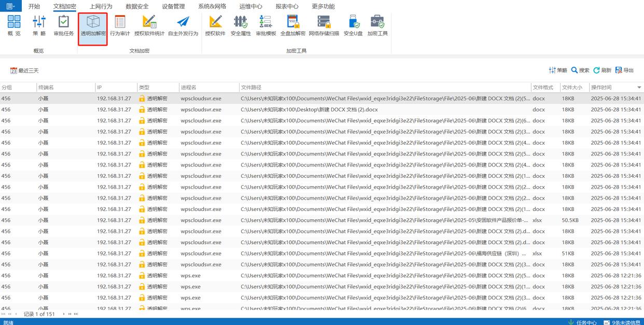Click the 网络存储扫描 icon
The width and height of the screenshot is (644, 325).
(324, 25)
